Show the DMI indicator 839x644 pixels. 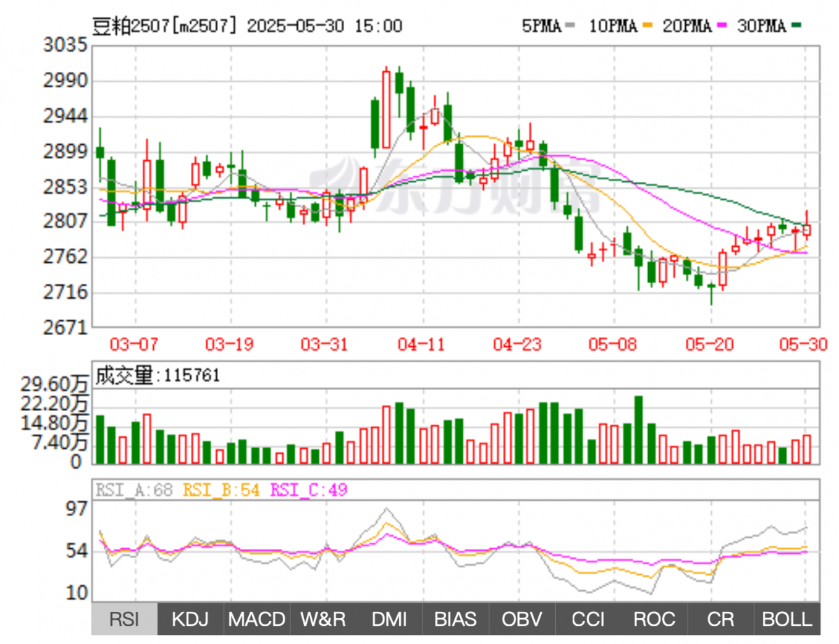(x=389, y=619)
